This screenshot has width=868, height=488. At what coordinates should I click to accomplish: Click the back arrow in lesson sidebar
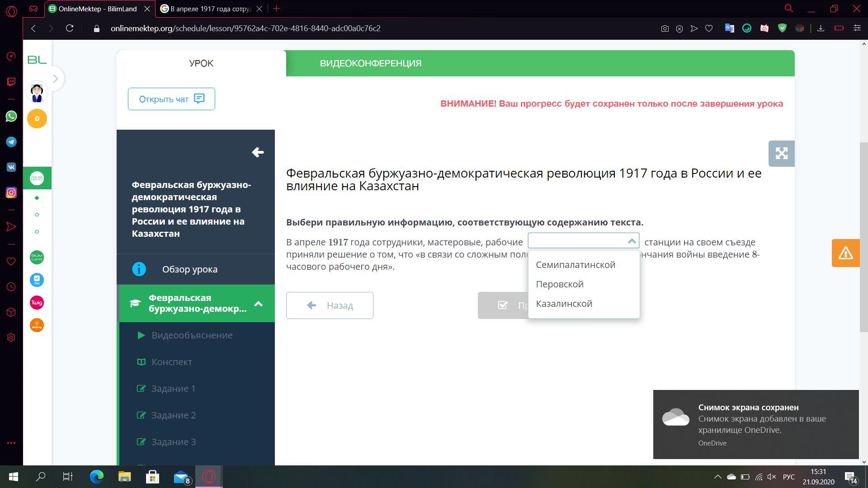point(258,152)
